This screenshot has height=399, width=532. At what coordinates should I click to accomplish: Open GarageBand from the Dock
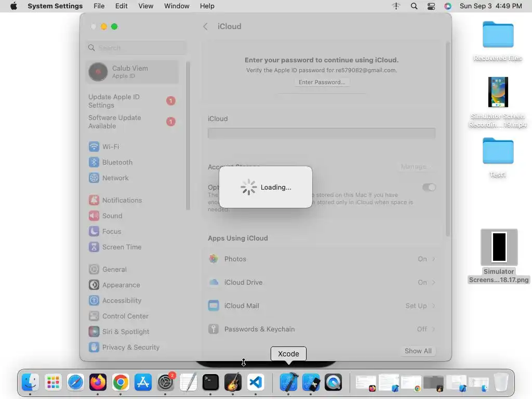(x=233, y=382)
